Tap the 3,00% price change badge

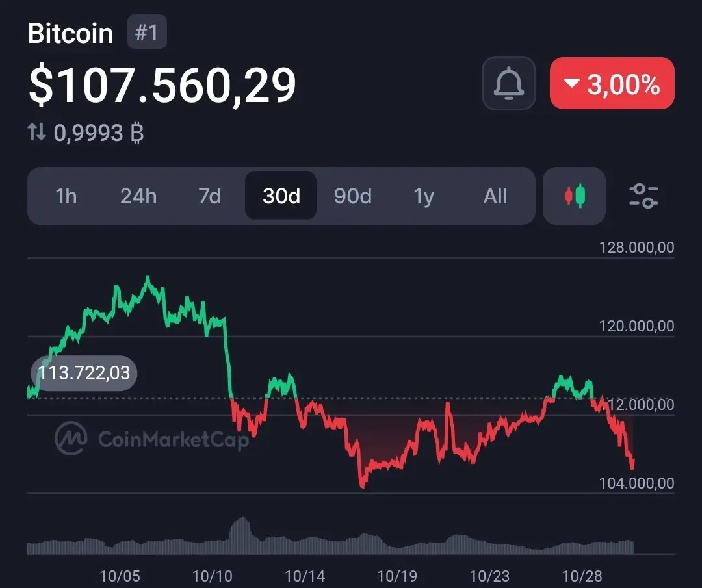[612, 83]
